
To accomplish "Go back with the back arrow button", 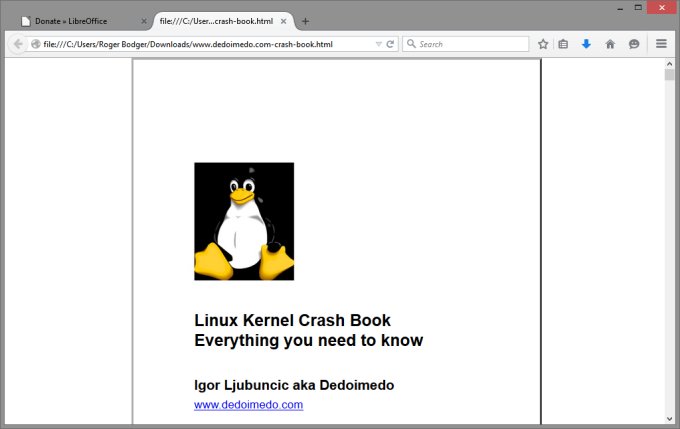I will [18, 44].
